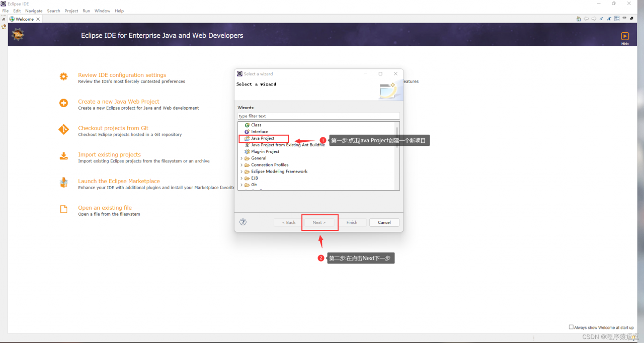Screen dimensions: 644x343
Task: Open Create a new Java Web Project link
Action: pyautogui.click(x=119, y=102)
